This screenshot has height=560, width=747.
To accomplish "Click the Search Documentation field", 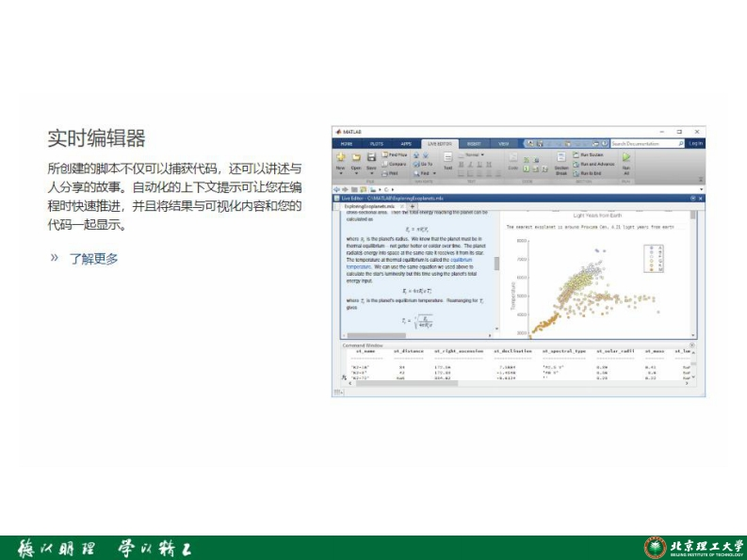I will pos(646,143).
